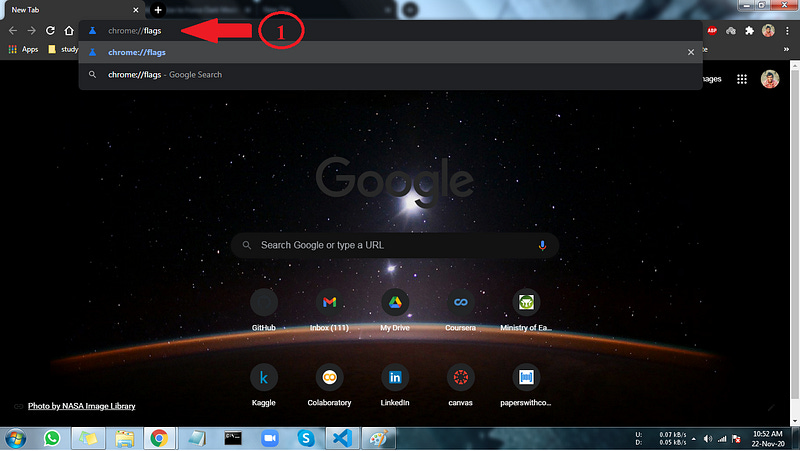Open the Coursera shortcut

coord(460,310)
